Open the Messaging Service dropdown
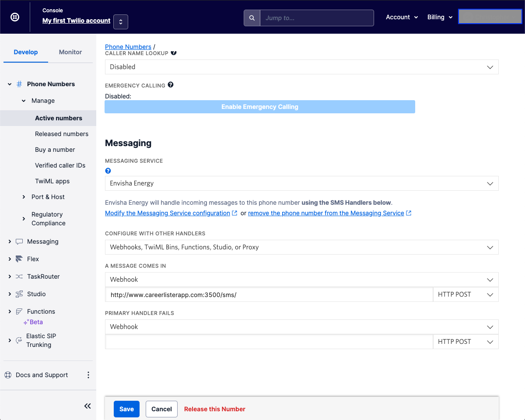The image size is (525, 420). point(302,183)
